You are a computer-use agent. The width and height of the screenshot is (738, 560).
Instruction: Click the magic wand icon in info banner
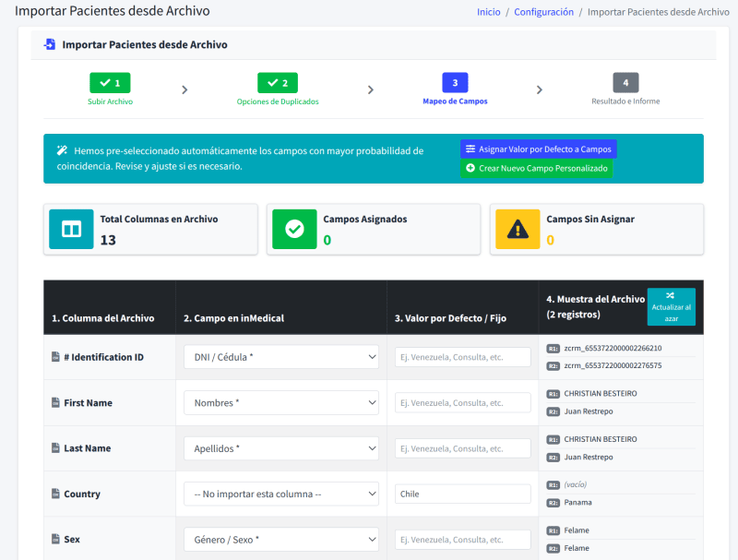click(x=62, y=150)
